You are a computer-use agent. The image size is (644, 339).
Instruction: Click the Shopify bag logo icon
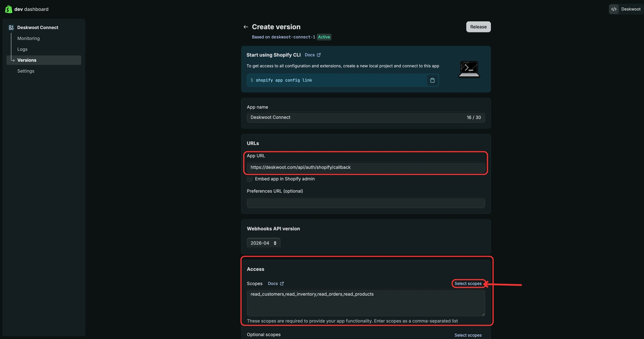(9, 9)
